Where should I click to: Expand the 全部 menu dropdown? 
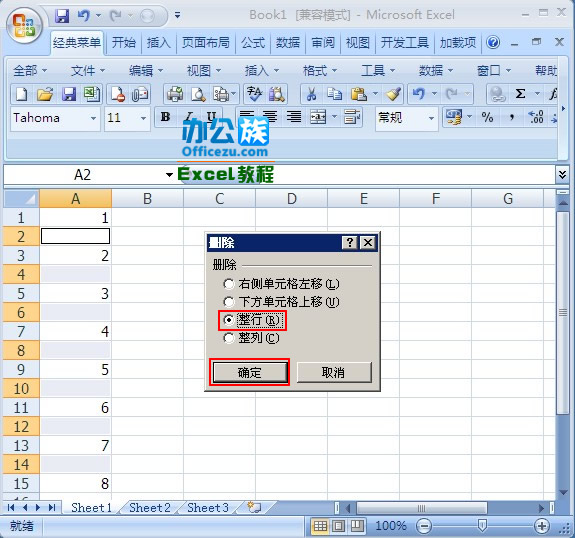tap(30, 70)
